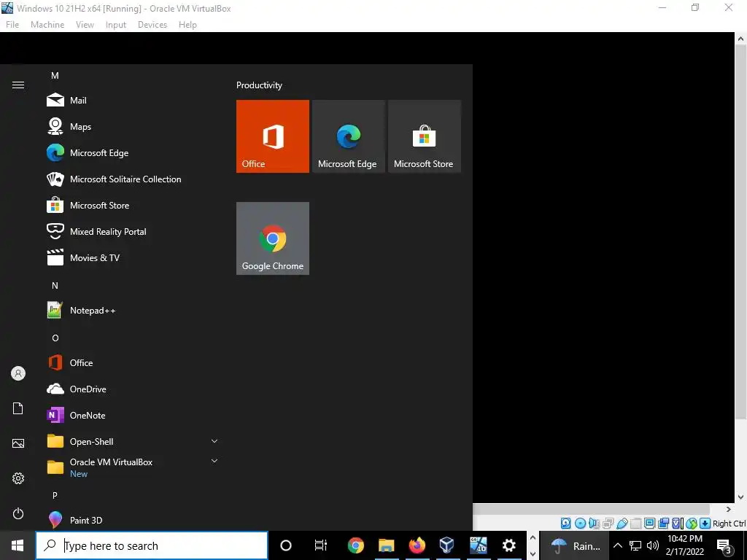
Task: Open File Explorer from the taskbar
Action: [x=387, y=545]
